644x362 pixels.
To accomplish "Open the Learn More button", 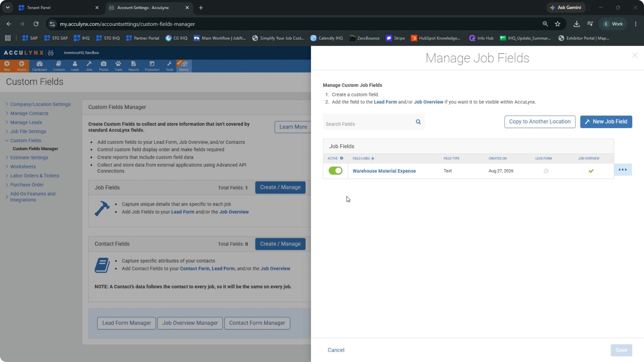I will click(x=293, y=127).
